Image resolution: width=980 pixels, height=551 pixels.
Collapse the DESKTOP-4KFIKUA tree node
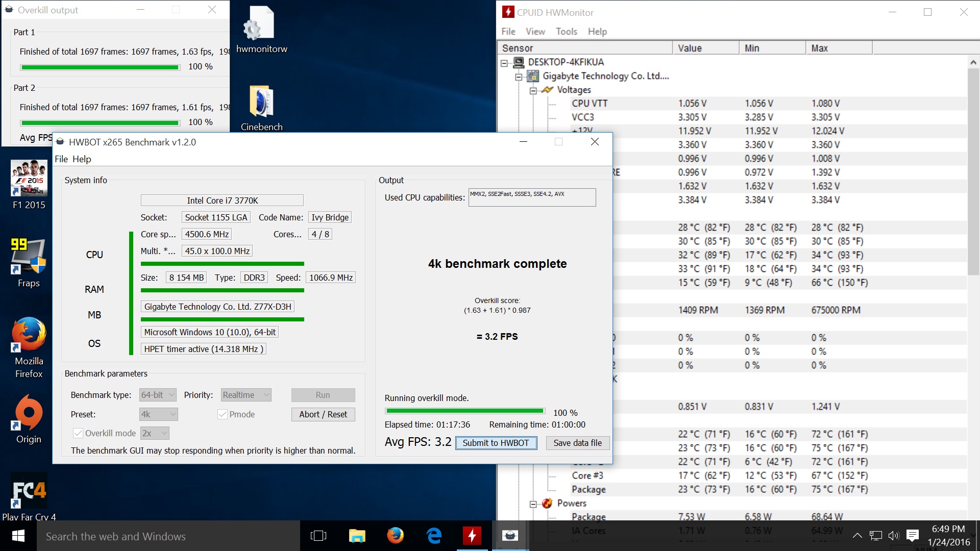coord(504,63)
